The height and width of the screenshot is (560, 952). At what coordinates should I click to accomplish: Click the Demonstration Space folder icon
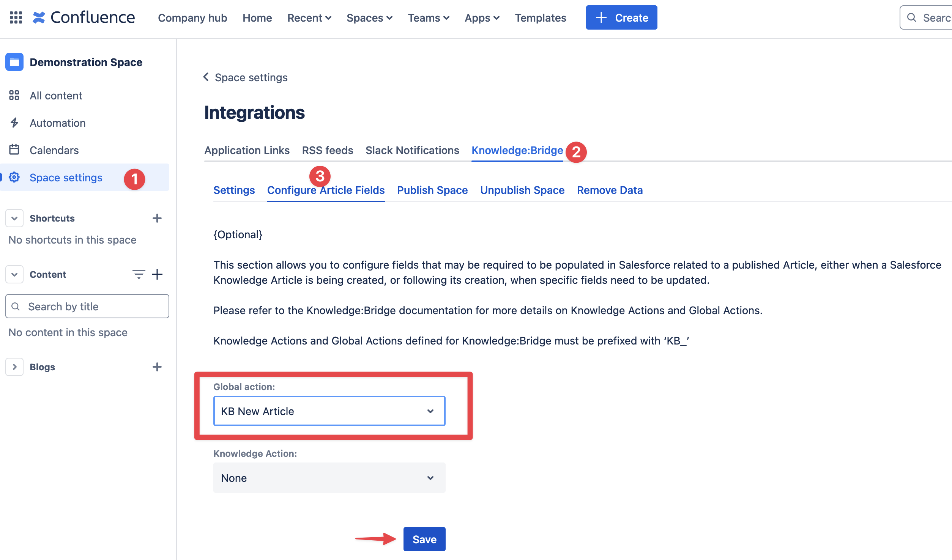click(14, 62)
